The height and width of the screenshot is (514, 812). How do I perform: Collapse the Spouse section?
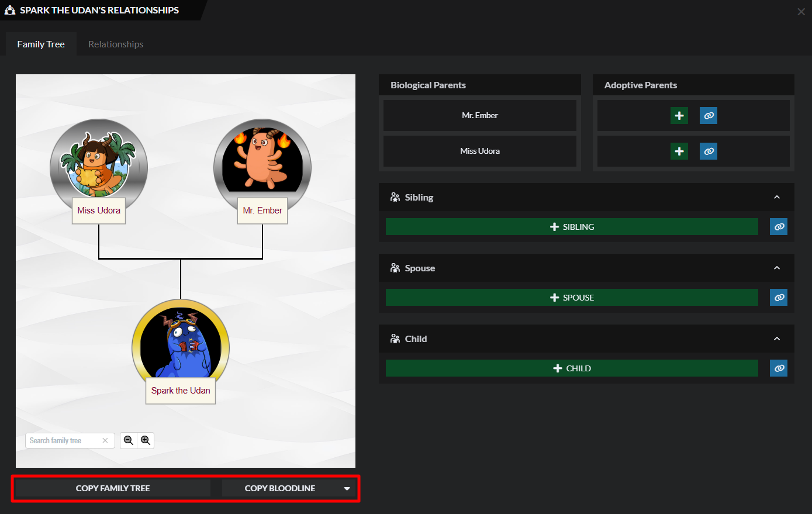[777, 268]
